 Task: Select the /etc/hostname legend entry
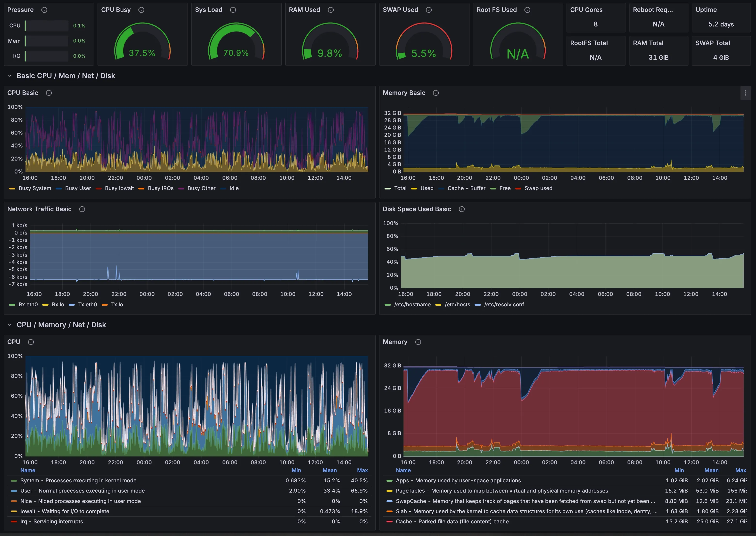coord(412,304)
